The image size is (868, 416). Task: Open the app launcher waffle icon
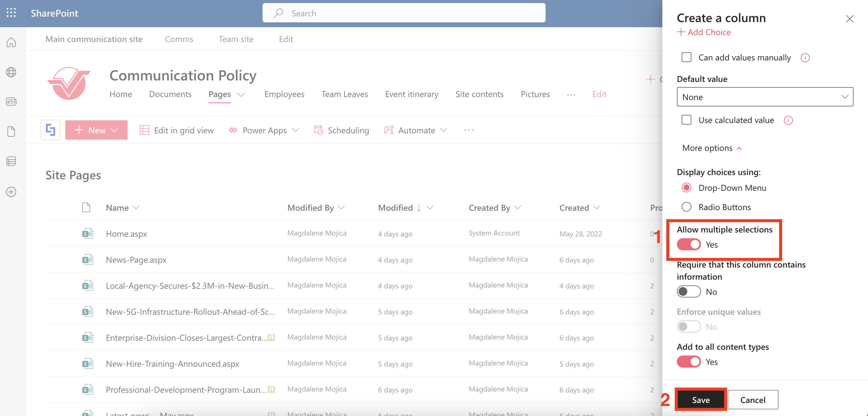click(11, 13)
